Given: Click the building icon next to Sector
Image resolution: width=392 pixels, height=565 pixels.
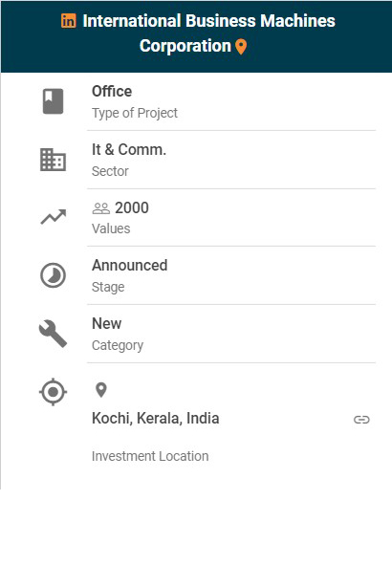Looking at the screenshot, I should [x=53, y=160].
